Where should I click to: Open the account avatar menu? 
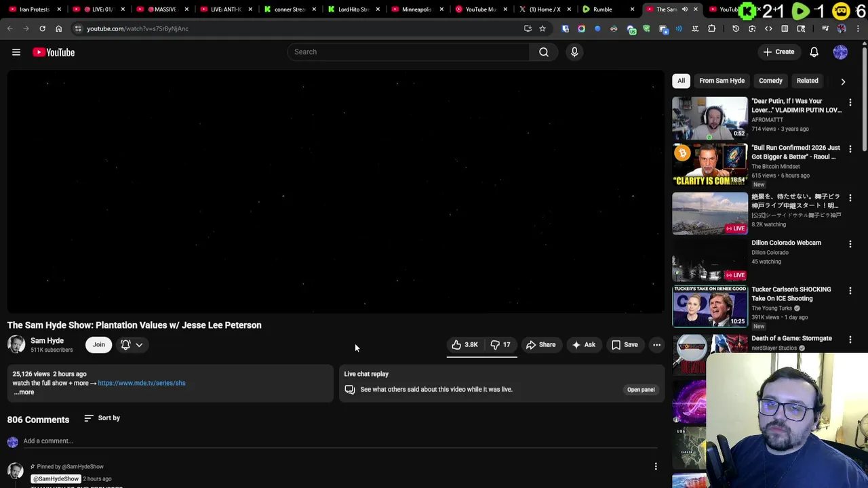coord(840,52)
